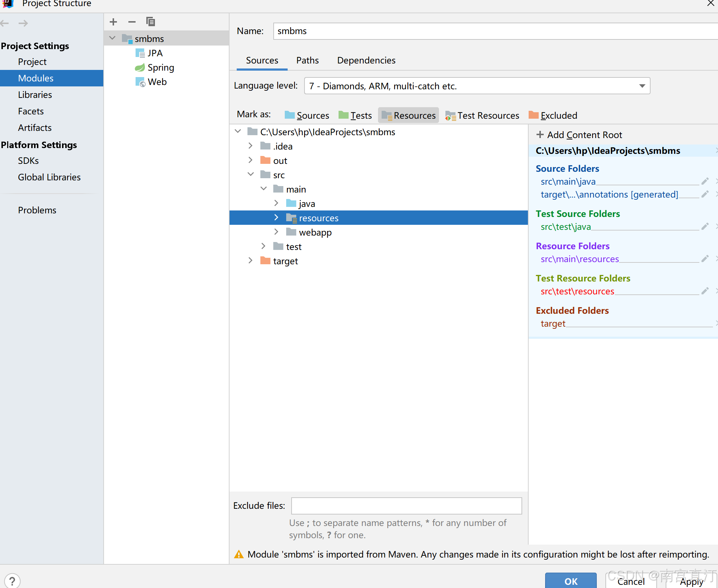Toggle the Resources mark-as button
This screenshot has height=588, width=718.
[408, 115]
